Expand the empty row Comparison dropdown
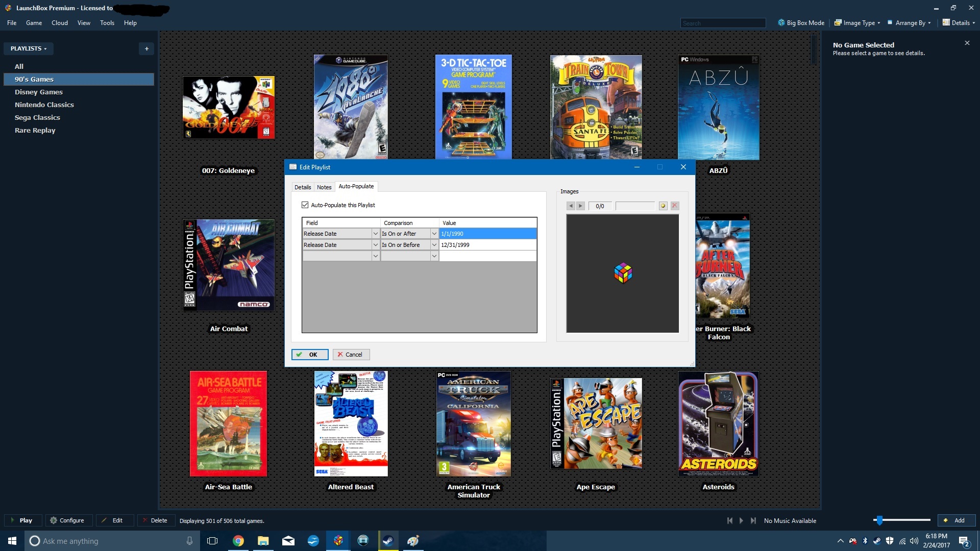Viewport: 980px width, 551px height. 434,256
